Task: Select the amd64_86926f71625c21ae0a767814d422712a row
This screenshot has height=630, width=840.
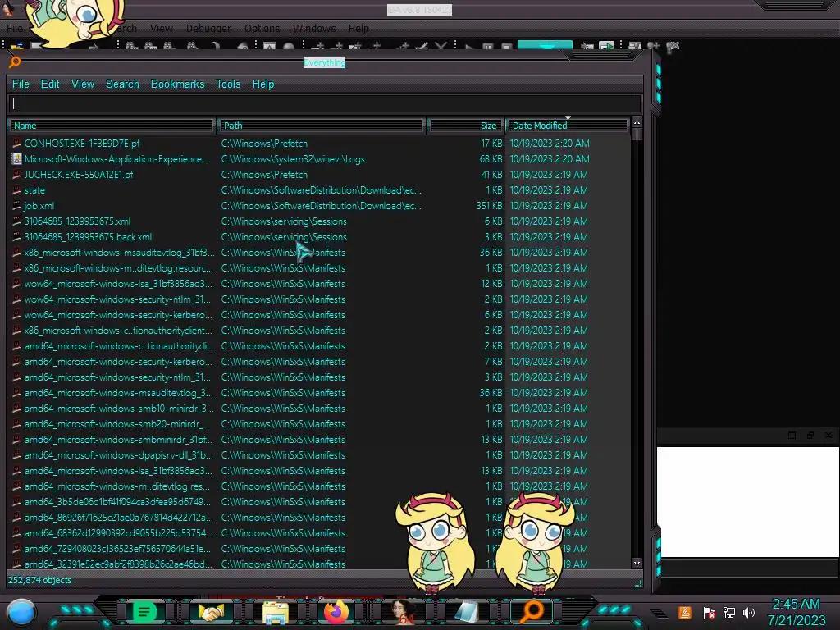Action: point(319,518)
